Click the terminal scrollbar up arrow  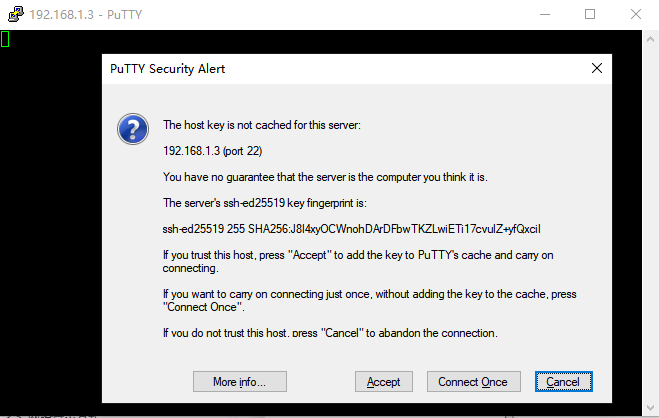(650, 39)
